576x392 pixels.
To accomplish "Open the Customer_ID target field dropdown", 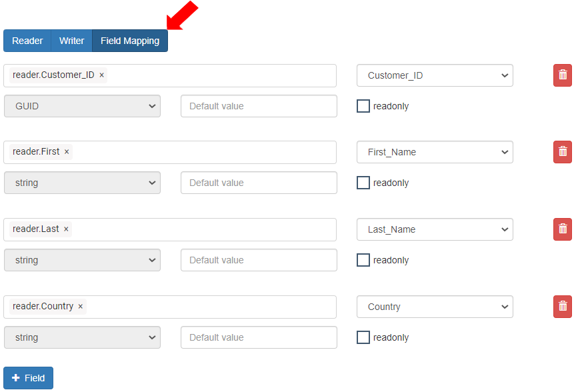I will 435,75.
